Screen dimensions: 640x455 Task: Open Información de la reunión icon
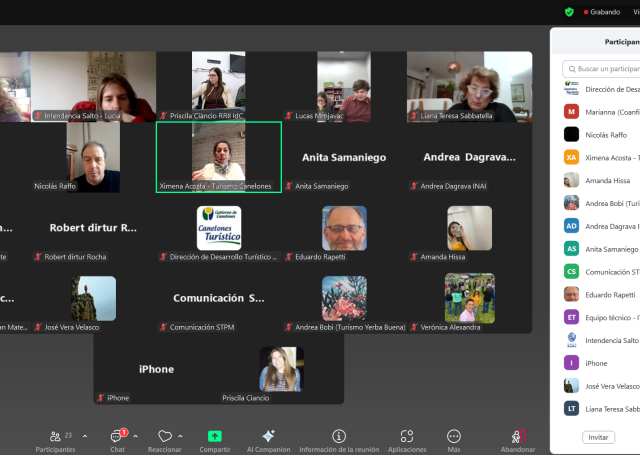(339, 436)
